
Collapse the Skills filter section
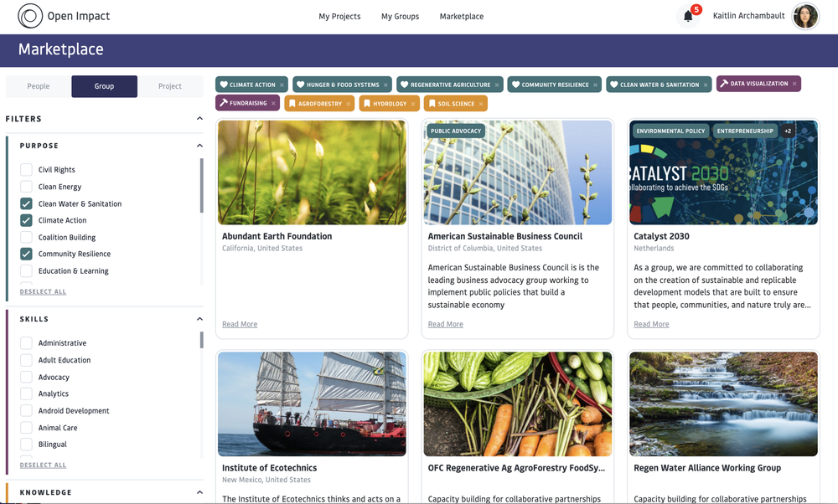(x=199, y=318)
